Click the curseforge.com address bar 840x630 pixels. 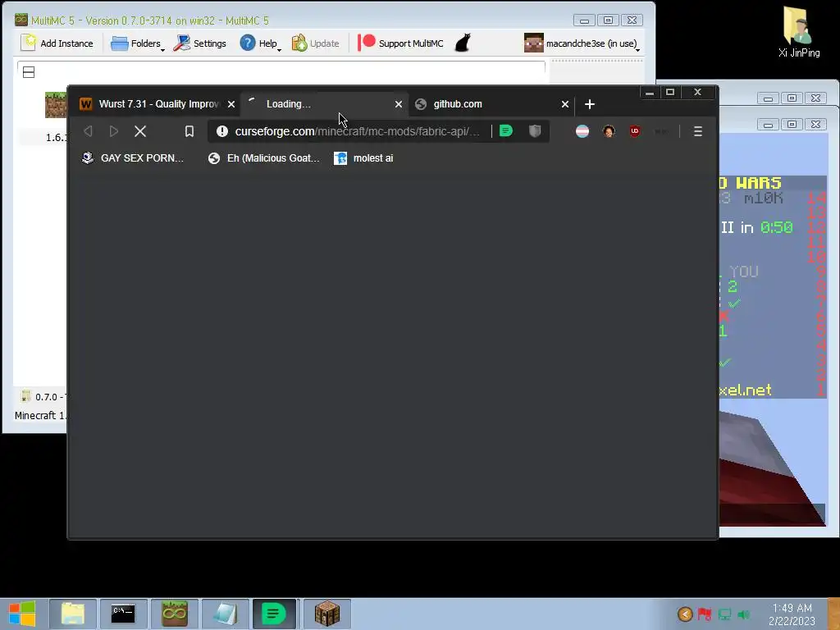click(x=357, y=131)
